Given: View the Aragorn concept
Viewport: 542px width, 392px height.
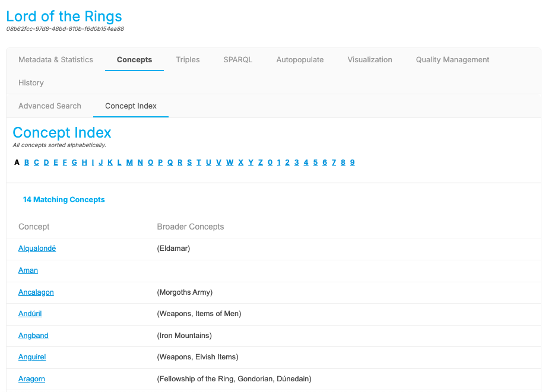Looking at the screenshot, I should pos(31,378).
